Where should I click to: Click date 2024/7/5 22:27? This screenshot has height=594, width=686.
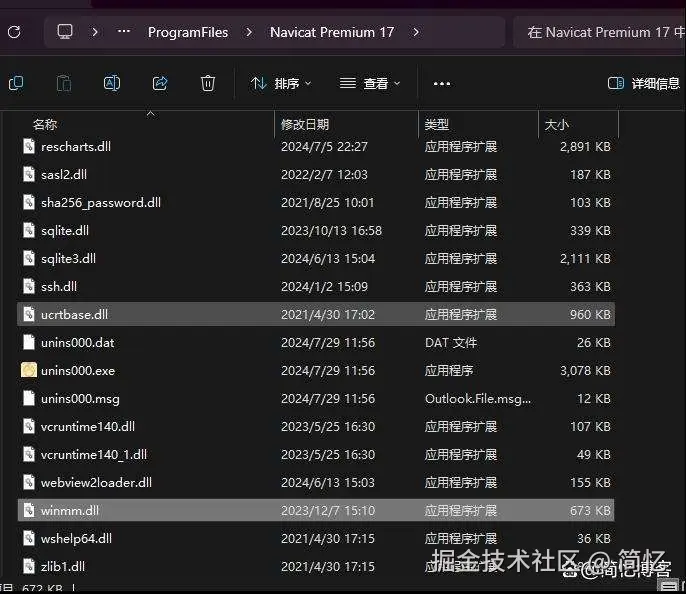pos(324,147)
